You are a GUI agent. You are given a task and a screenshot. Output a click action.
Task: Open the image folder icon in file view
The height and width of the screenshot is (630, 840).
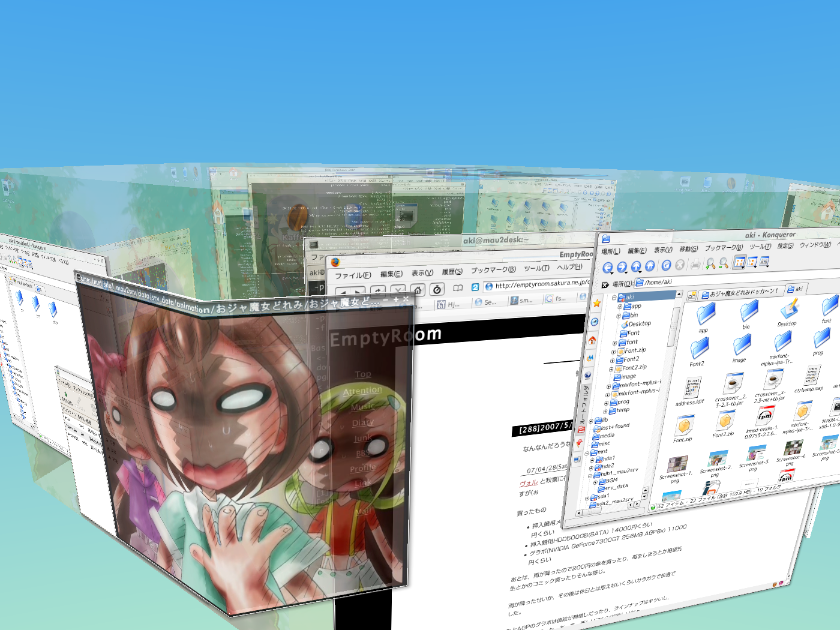point(742,344)
